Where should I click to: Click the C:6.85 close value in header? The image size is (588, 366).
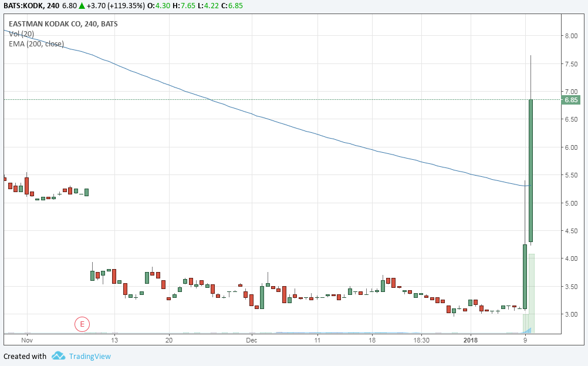(x=232, y=6)
